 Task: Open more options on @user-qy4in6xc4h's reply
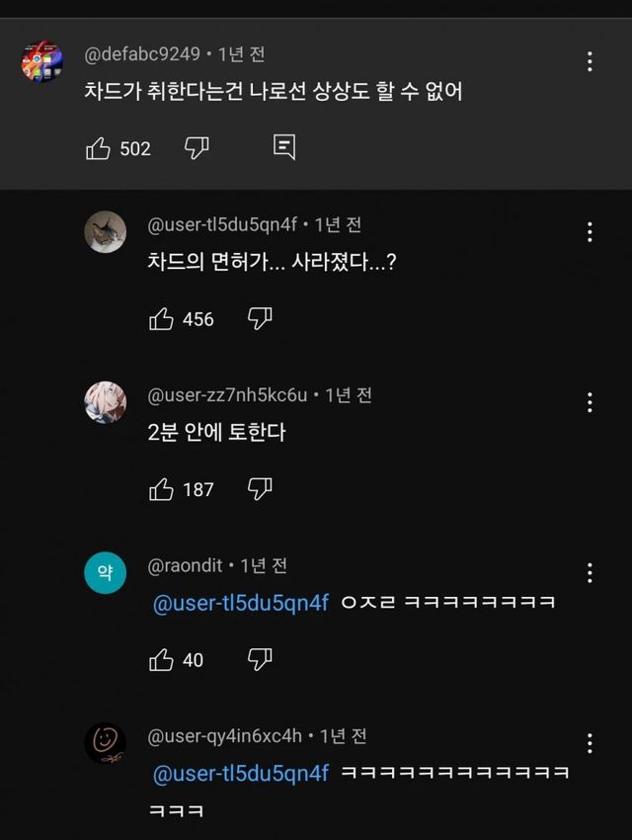[x=590, y=744]
